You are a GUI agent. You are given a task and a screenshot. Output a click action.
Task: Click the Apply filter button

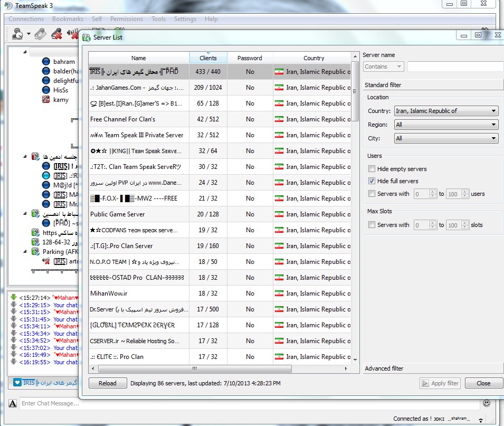(440, 383)
